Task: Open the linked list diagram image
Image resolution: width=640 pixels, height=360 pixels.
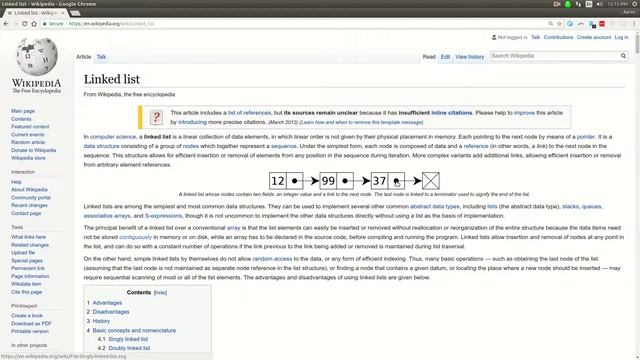Action: [354, 181]
